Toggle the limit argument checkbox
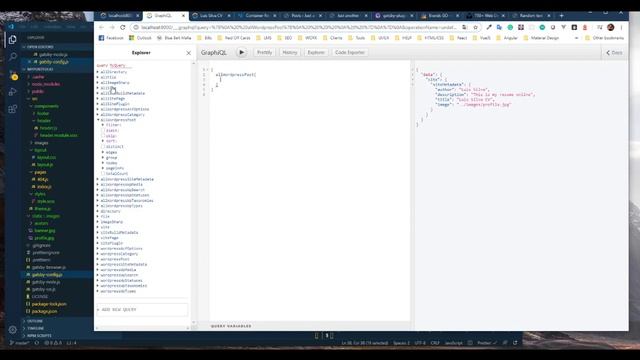Image resolution: width=640 pixels, height=360 pixels. click(103, 131)
